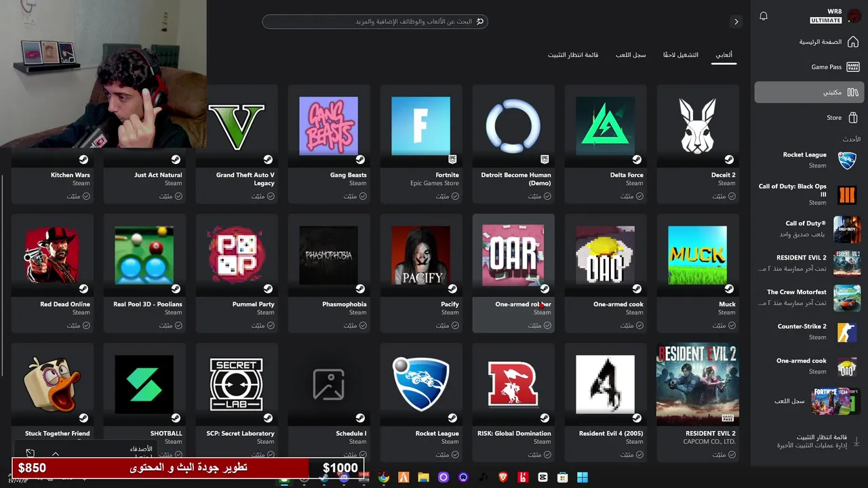
Task: Open the WR8 Ultimate profile
Action: pos(834,16)
